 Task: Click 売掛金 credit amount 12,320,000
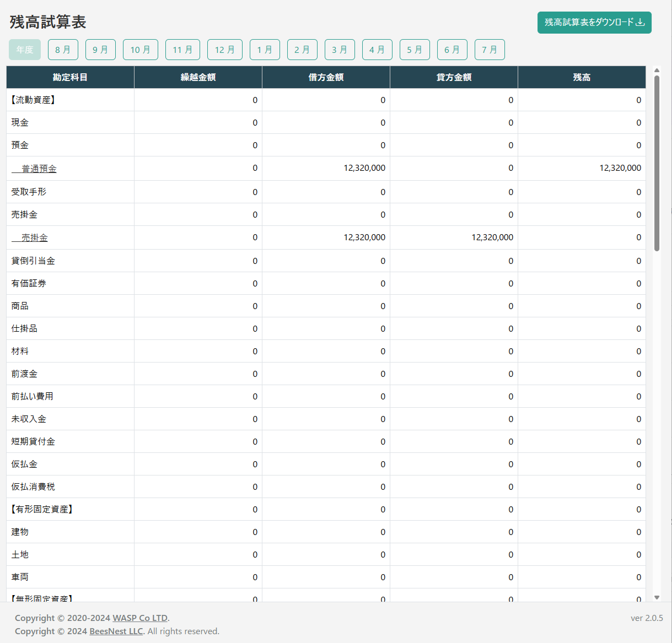(x=492, y=237)
